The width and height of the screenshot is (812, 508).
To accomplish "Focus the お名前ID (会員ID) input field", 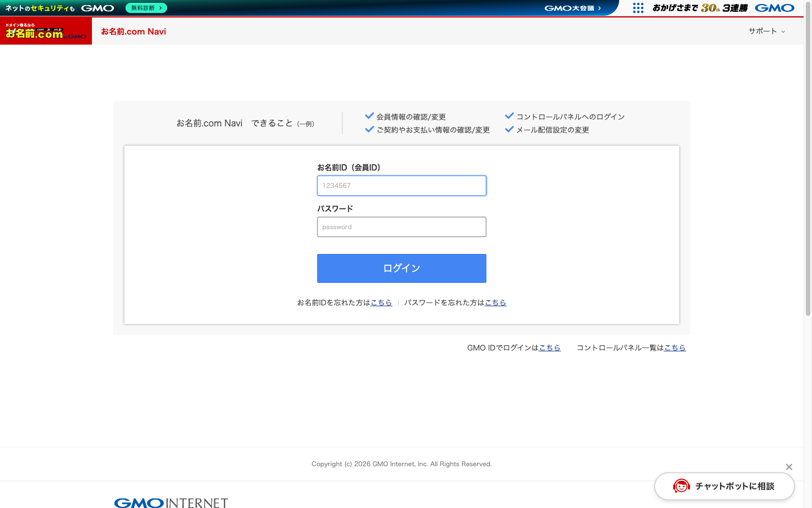I will [x=401, y=186].
